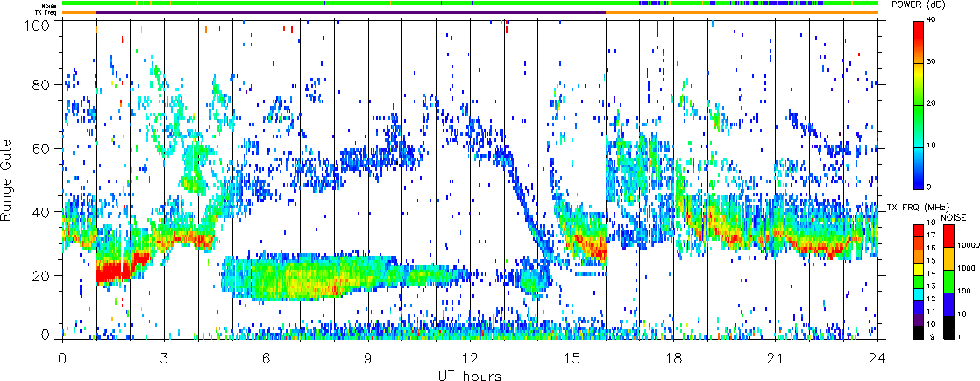Click the '21' tick label on the UT hours axis
Image resolution: width=980 pixels, height=381 pixels.
[776, 359]
